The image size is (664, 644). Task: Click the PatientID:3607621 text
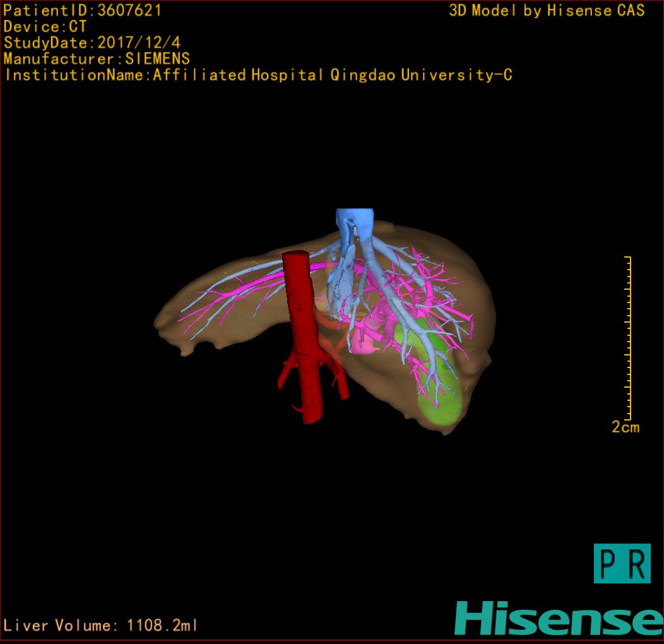(x=83, y=11)
